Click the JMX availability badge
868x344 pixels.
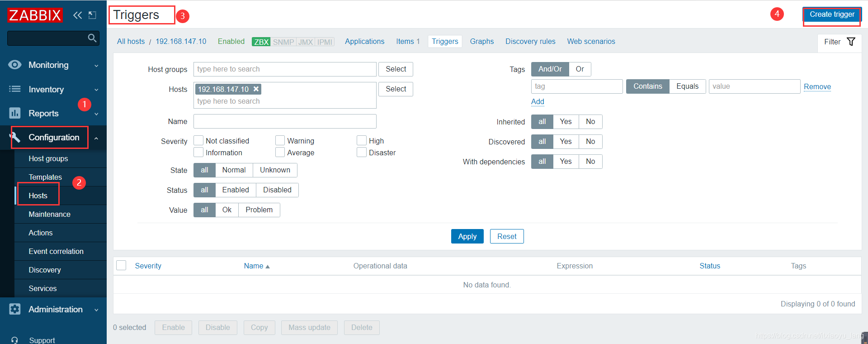[306, 42]
